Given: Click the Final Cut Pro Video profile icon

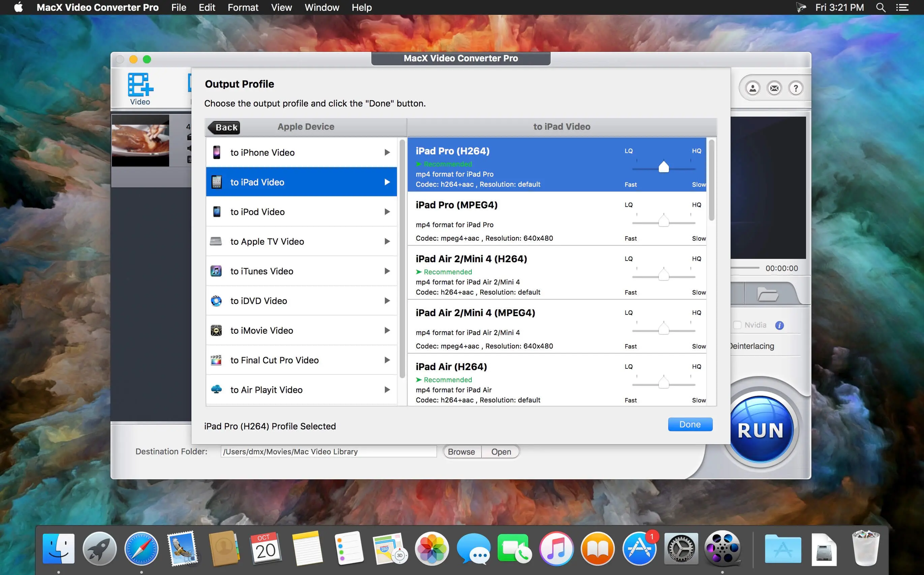Looking at the screenshot, I should click(x=216, y=360).
